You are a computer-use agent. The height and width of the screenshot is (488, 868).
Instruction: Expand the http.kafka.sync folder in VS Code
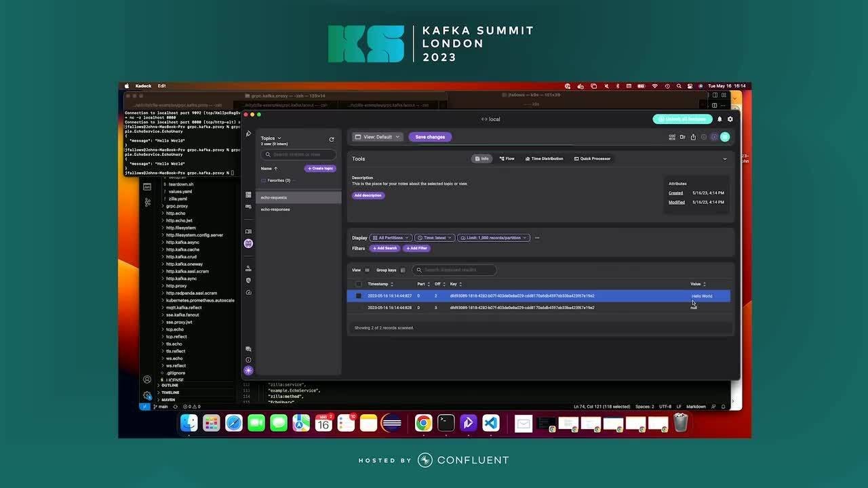click(x=181, y=279)
